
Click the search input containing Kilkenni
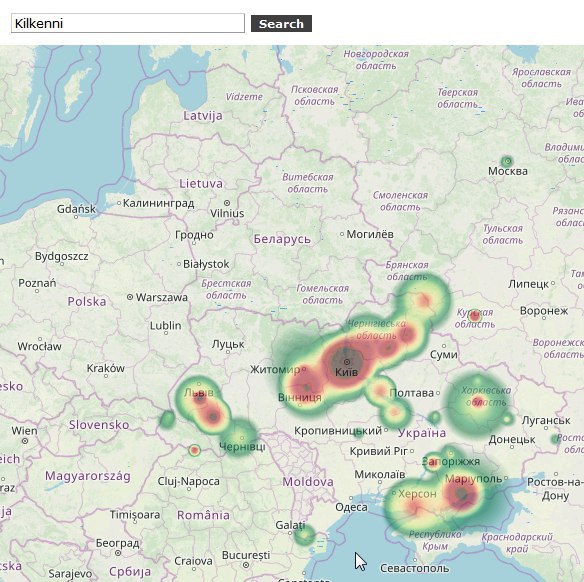pyautogui.click(x=128, y=23)
